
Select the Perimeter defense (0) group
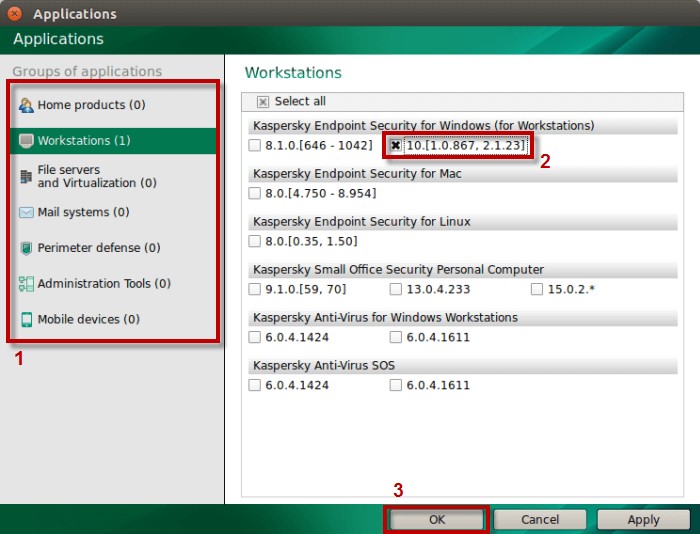pyautogui.click(x=98, y=248)
